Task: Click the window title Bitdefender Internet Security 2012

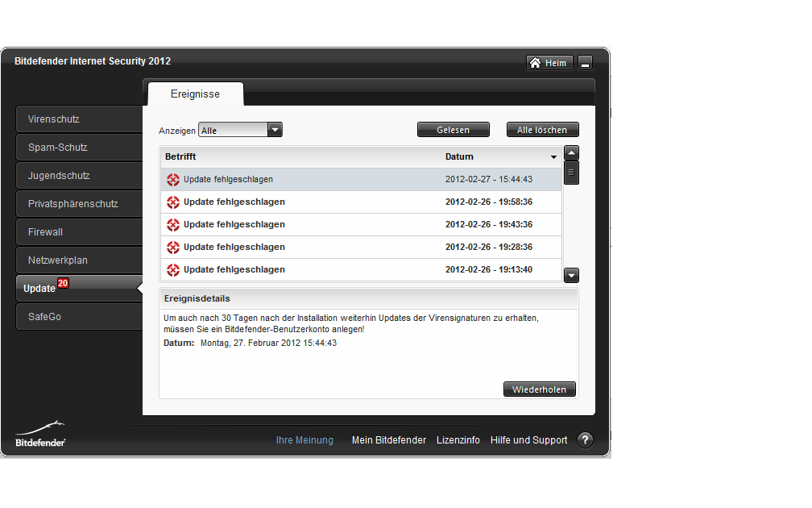Action: (93, 61)
